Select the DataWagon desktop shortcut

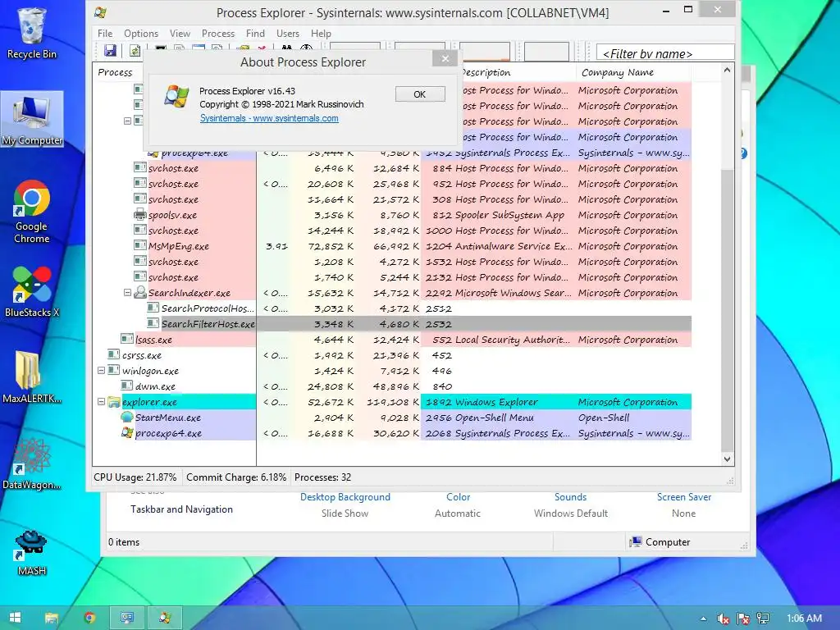click(x=32, y=464)
